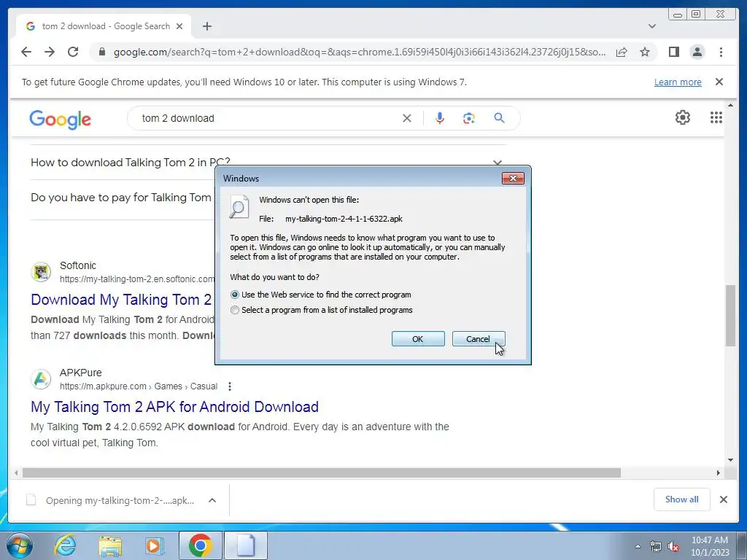Viewport: 747px width, 560px height.
Task: Open 'My Talking Tom 2 APK for Android Download'
Action: coord(174,407)
